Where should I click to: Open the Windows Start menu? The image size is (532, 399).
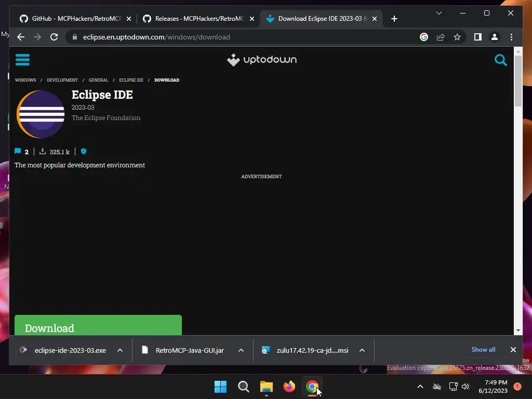pyautogui.click(x=220, y=387)
